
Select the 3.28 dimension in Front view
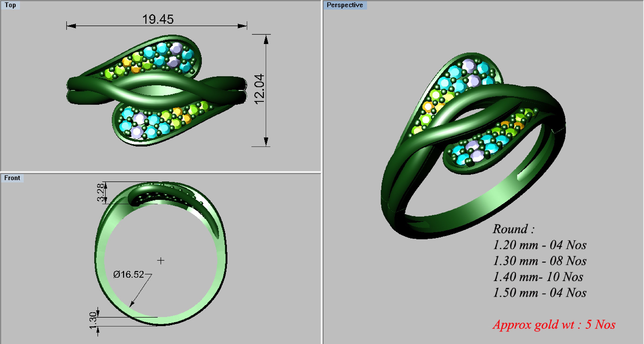101,192
